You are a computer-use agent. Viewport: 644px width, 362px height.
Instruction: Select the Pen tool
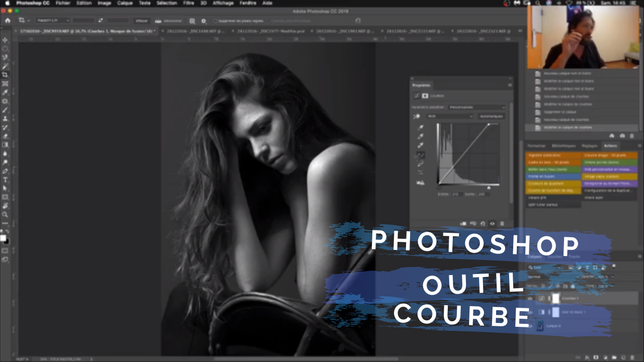5,171
